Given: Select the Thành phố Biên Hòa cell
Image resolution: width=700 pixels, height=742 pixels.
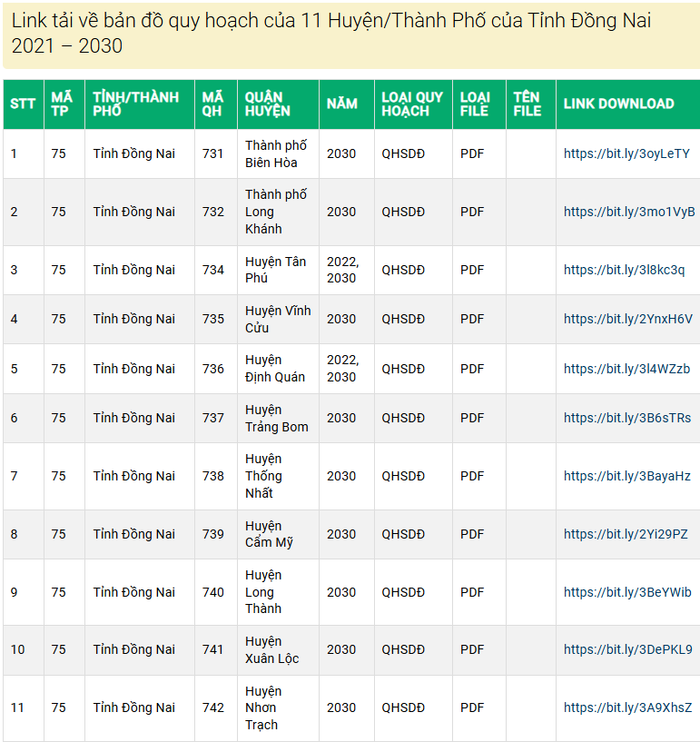Looking at the screenshot, I should (x=276, y=153).
